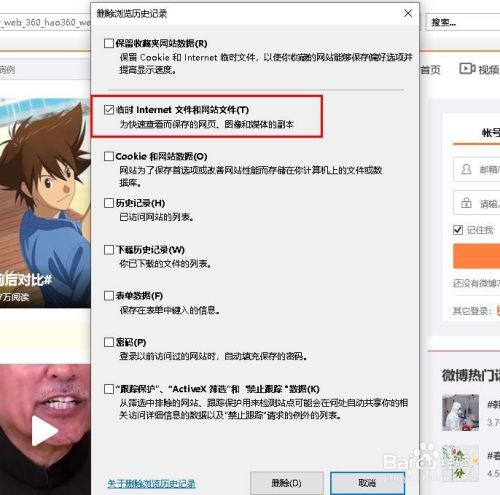This screenshot has height=495, width=500.
Task: Tick the tracking protection ActiveX checkbox
Action: (x=109, y=389)
